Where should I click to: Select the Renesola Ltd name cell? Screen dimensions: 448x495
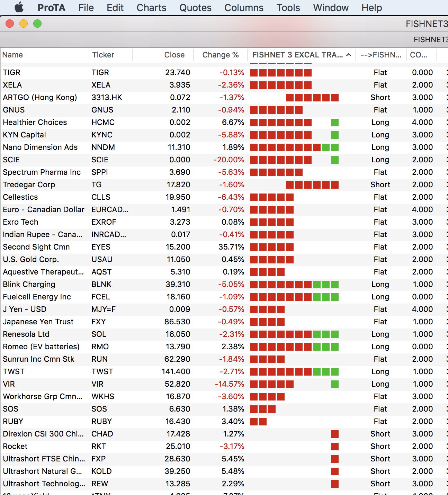point(26,334)
